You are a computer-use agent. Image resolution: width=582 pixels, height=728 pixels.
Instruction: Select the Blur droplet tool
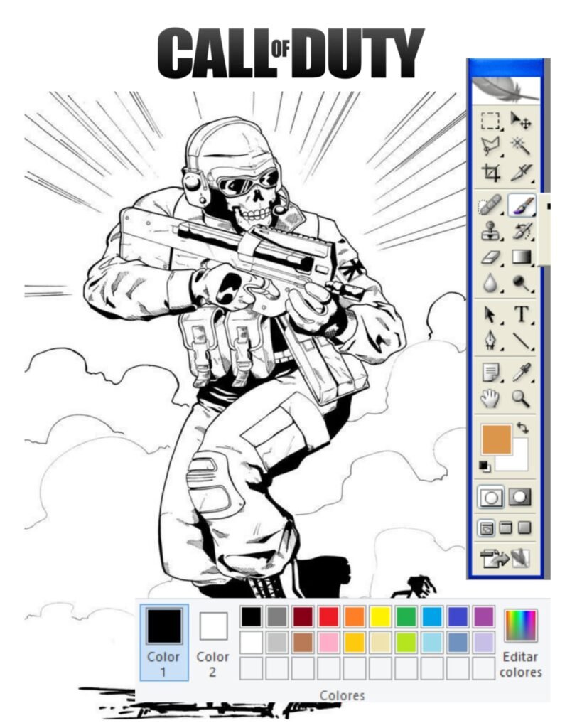(x=490, y=282)
